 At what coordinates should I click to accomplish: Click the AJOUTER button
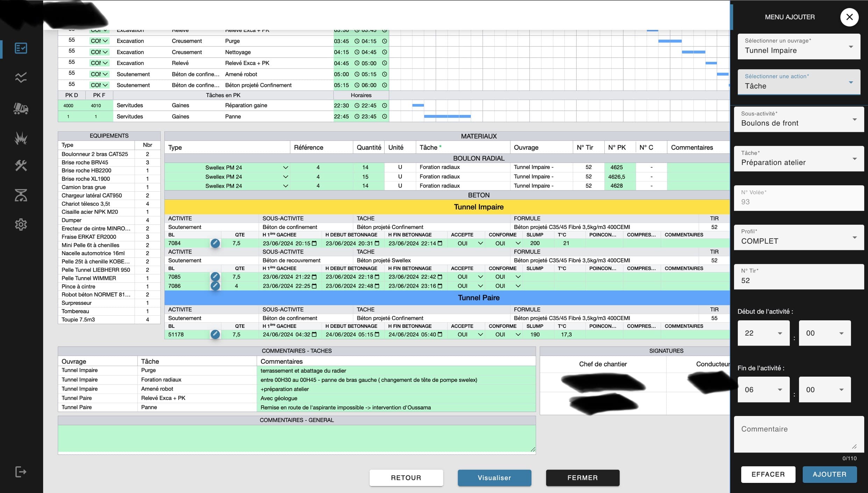click(x=829, y=474)
